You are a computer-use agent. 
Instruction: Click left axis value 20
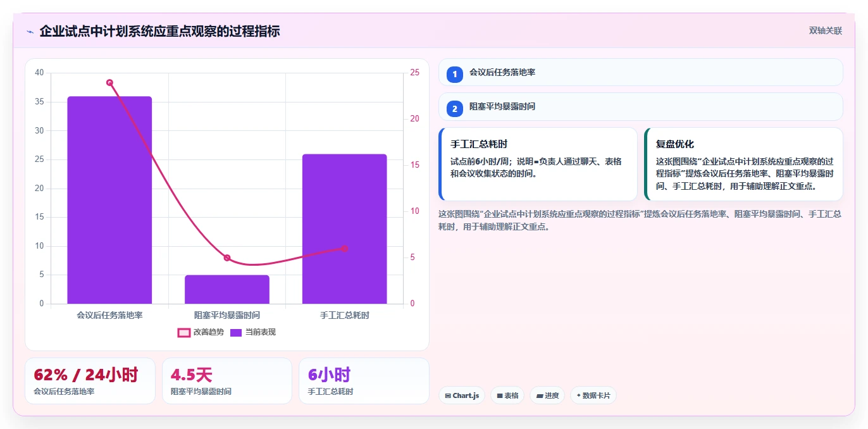(x=39, y=189)
